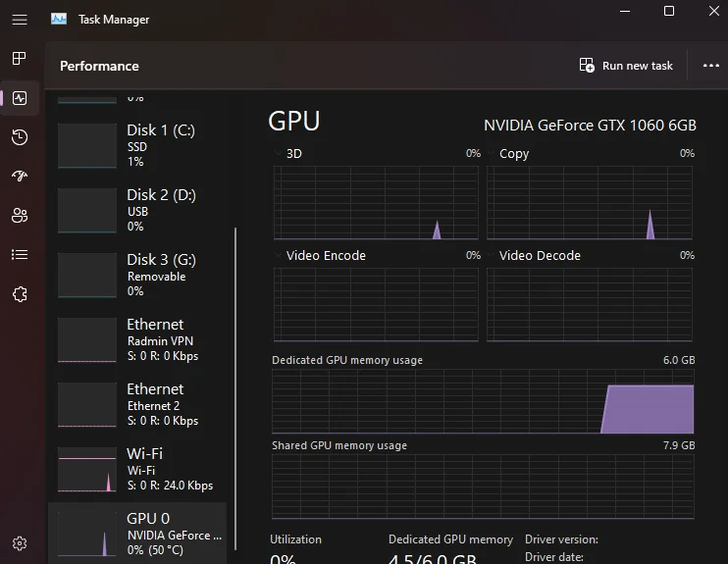Click the Video Encode usage graph
Viewport: 728px width, 564px height.
tap(376, 304)
